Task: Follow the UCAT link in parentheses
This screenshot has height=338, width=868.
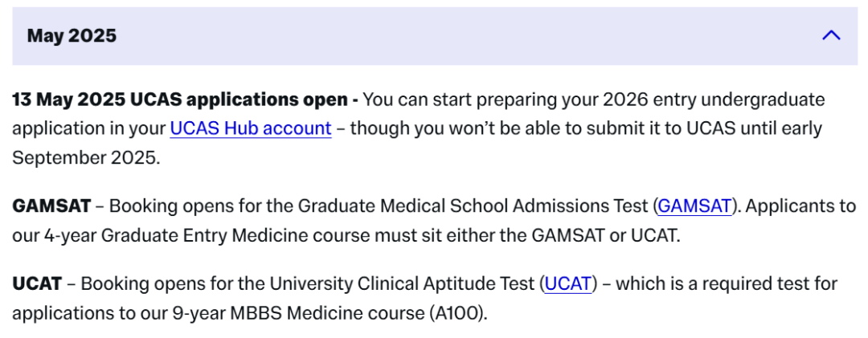Action: 568,284
